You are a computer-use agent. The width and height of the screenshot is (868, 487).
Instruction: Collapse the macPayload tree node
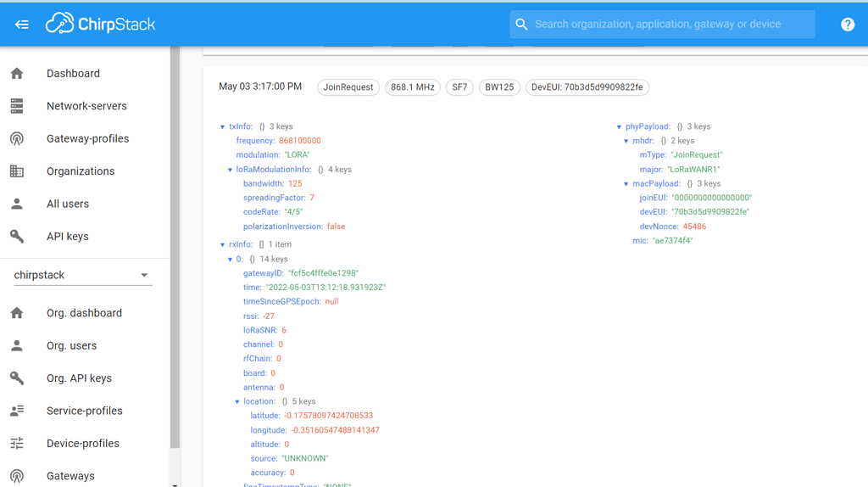coord(626,184)
